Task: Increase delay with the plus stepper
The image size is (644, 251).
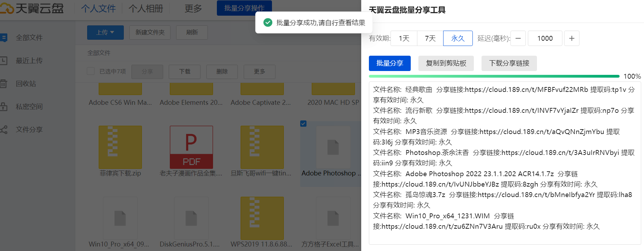Action: 571,38
